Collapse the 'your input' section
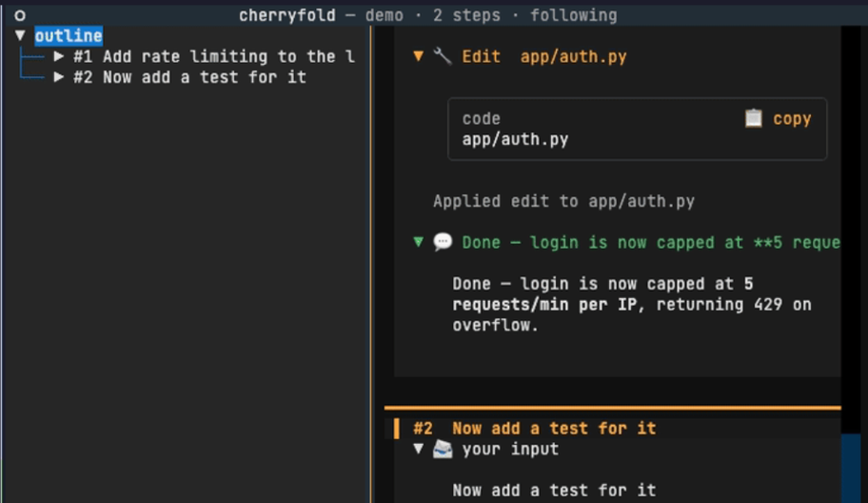 419,449
